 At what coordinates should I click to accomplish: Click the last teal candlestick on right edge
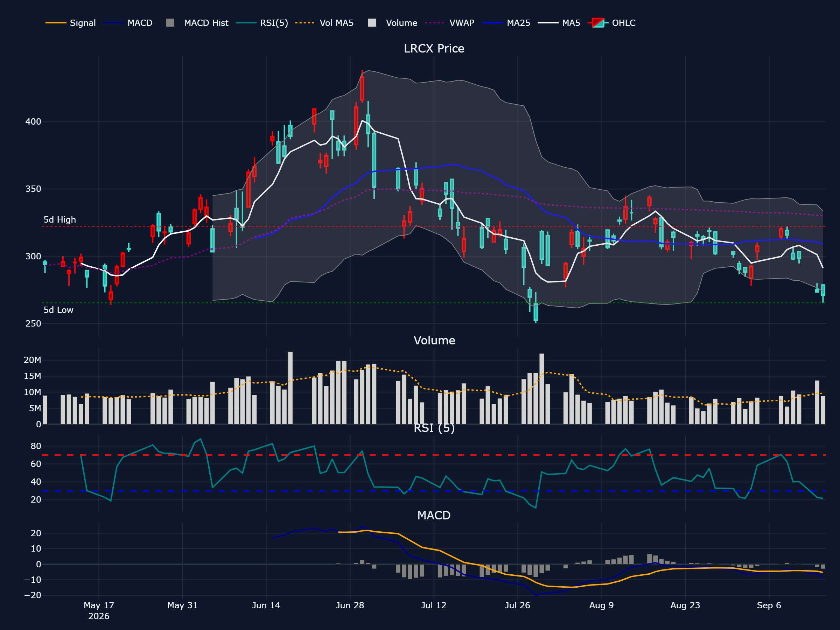point(823,290)
